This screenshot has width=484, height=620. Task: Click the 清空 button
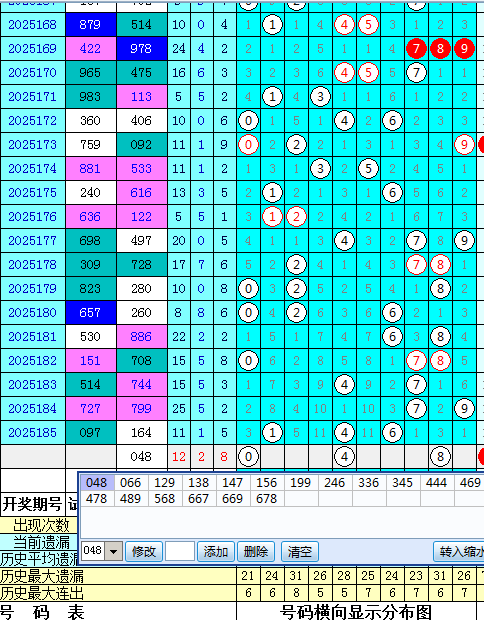pos(299,551)
